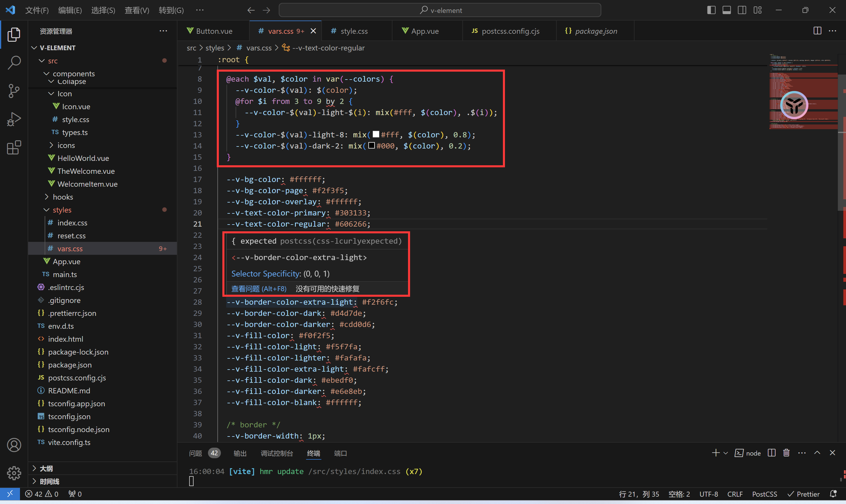Collapse the components folder

pos(46,74)
